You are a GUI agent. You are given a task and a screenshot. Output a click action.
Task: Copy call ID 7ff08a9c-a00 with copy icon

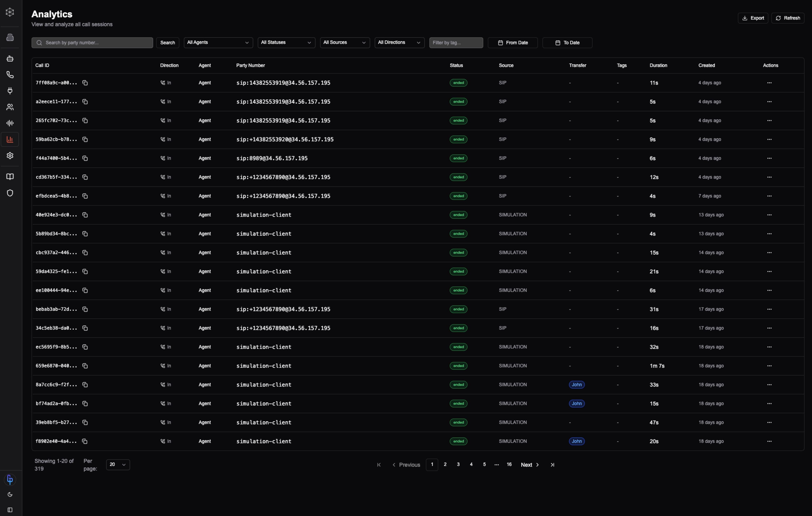tap(85, 83)
